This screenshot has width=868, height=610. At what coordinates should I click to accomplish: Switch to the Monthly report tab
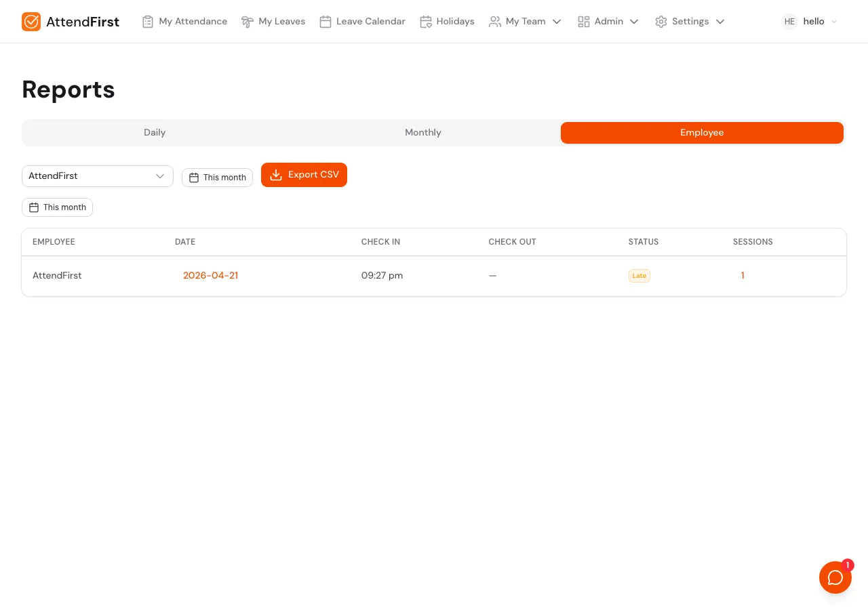tap(422, 133)
